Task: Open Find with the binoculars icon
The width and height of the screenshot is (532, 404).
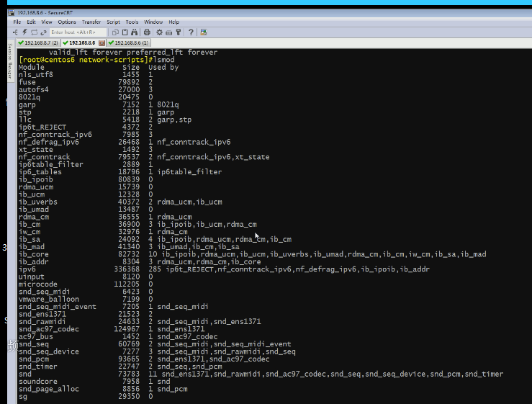Action: (x=135, y=32)
